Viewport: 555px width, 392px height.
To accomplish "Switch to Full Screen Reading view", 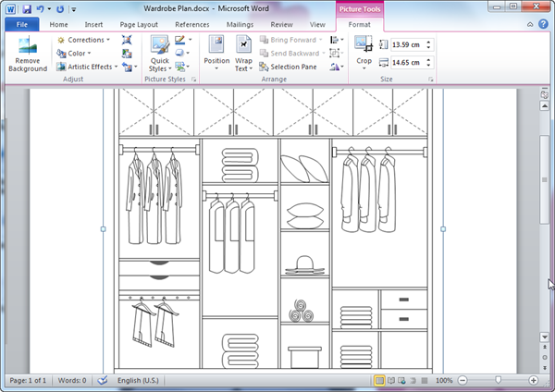I will pos(391,380).
